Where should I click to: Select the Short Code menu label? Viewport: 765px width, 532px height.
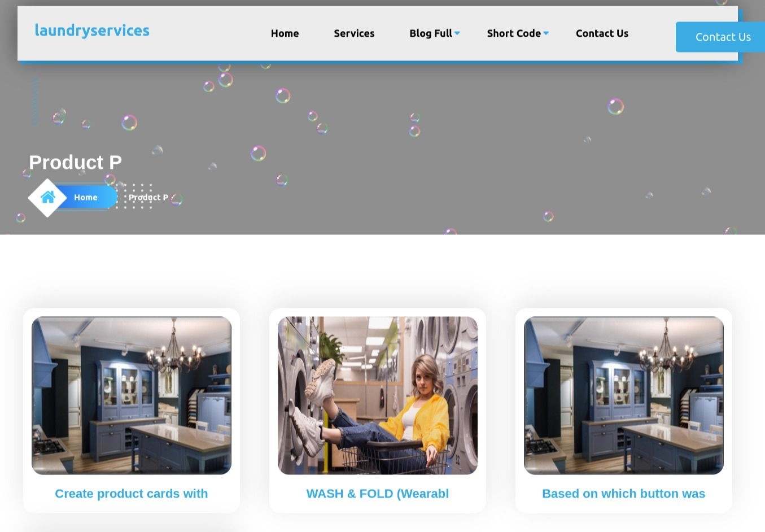[x=513, y=33]
